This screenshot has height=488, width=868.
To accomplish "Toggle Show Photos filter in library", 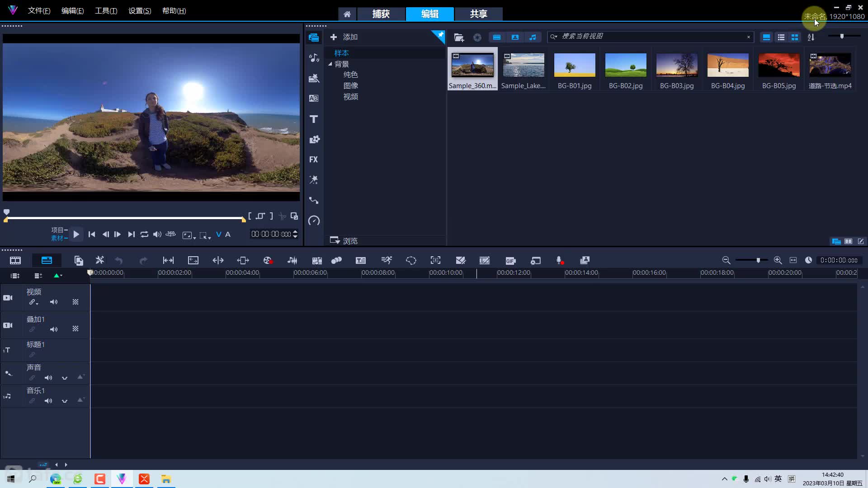I will (515, 37).
